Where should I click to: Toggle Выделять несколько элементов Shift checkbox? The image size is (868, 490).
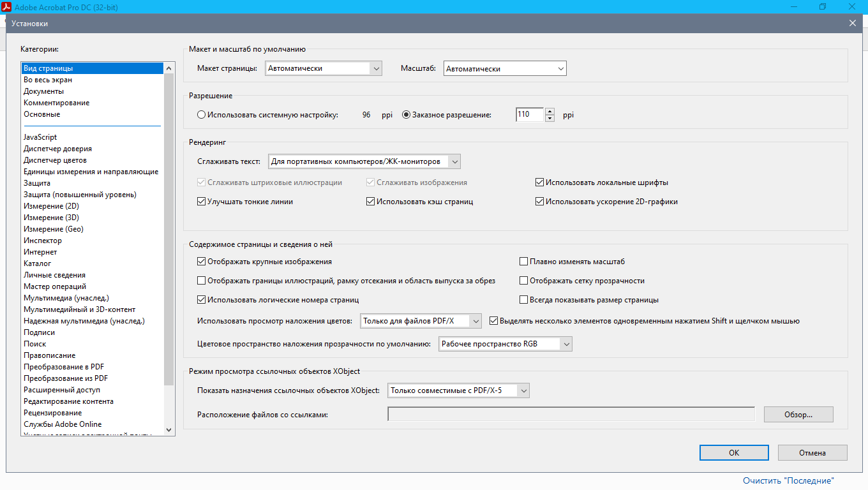click(493, 321)
